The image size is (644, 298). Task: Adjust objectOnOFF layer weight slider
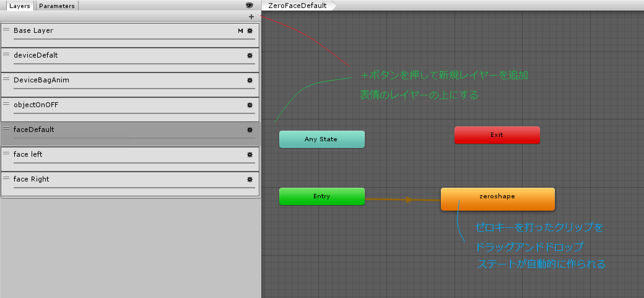134,113
